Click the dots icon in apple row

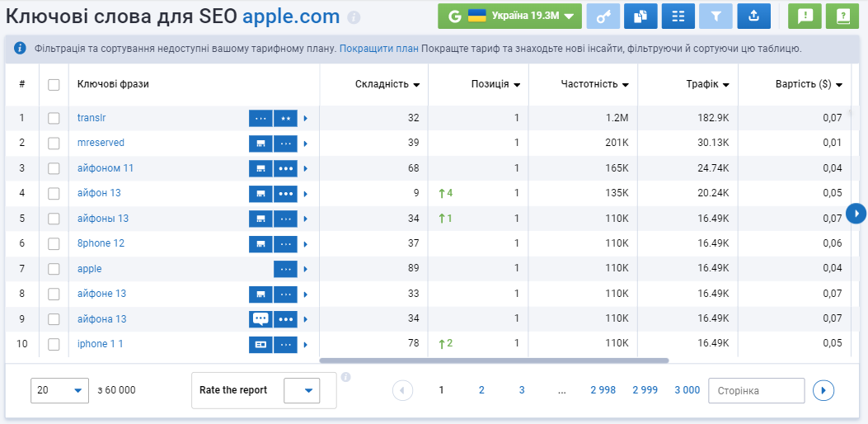(286, 269)
